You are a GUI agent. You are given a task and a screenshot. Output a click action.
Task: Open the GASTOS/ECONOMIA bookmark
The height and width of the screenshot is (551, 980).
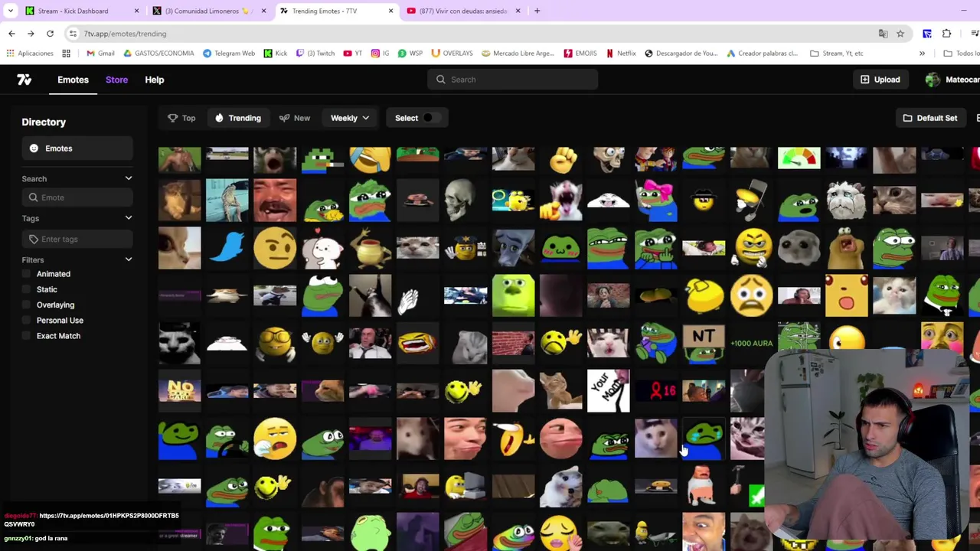tap(158, 54)
